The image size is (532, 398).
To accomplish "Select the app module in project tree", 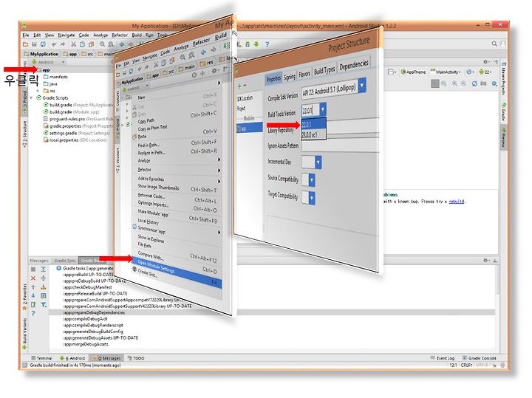I will pos(46,70).
